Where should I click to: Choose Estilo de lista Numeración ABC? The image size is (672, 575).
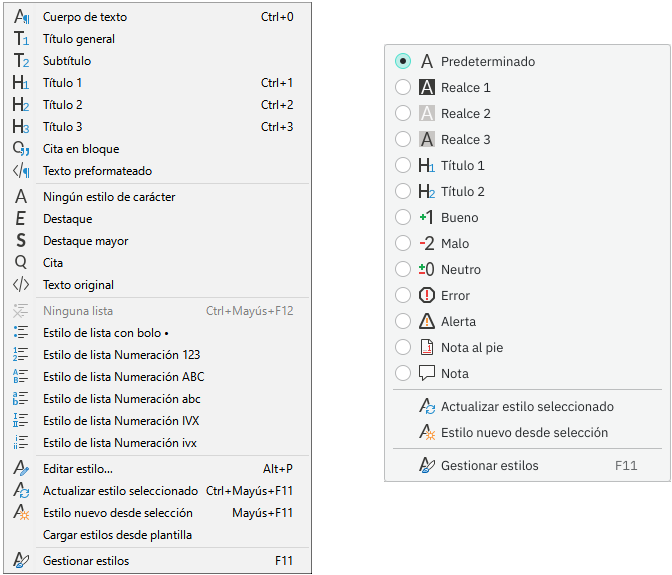(x=158, y=377)
